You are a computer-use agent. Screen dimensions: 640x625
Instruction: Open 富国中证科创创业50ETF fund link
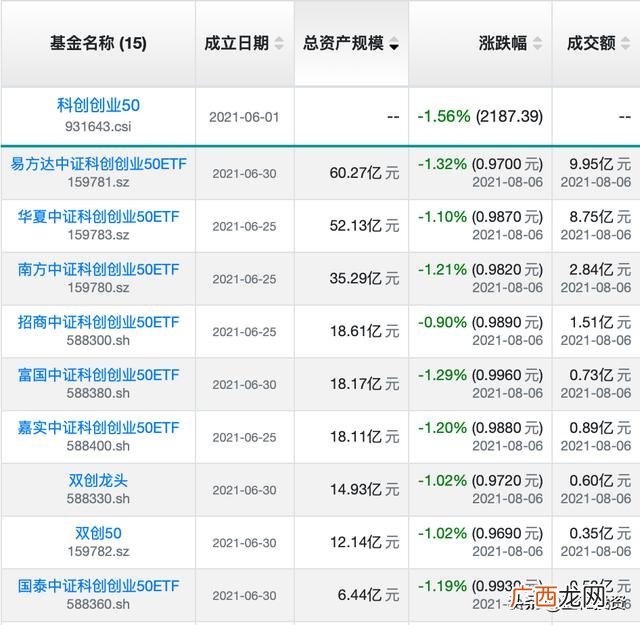[x=98, y=375]
